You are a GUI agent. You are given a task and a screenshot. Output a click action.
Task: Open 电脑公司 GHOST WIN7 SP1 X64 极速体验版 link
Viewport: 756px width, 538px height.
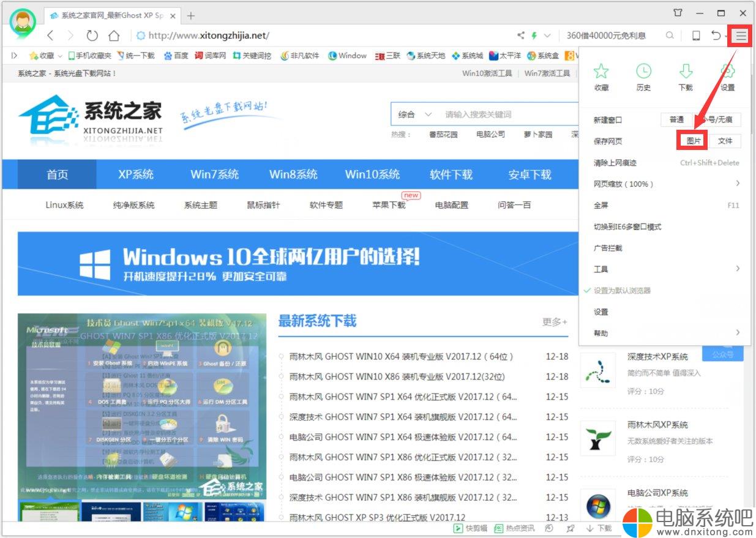click(403, 437)
